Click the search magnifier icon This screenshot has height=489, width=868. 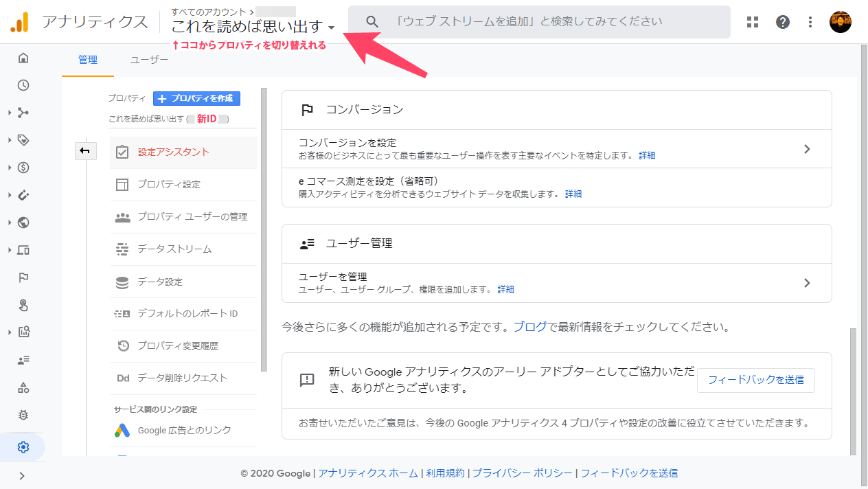click(x=372, y=22)
